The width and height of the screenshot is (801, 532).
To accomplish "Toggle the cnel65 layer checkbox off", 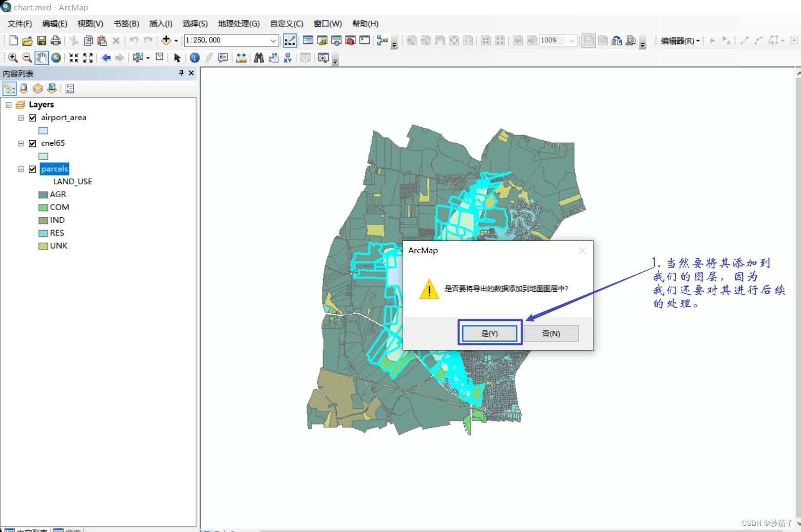I will click(32, 143).
